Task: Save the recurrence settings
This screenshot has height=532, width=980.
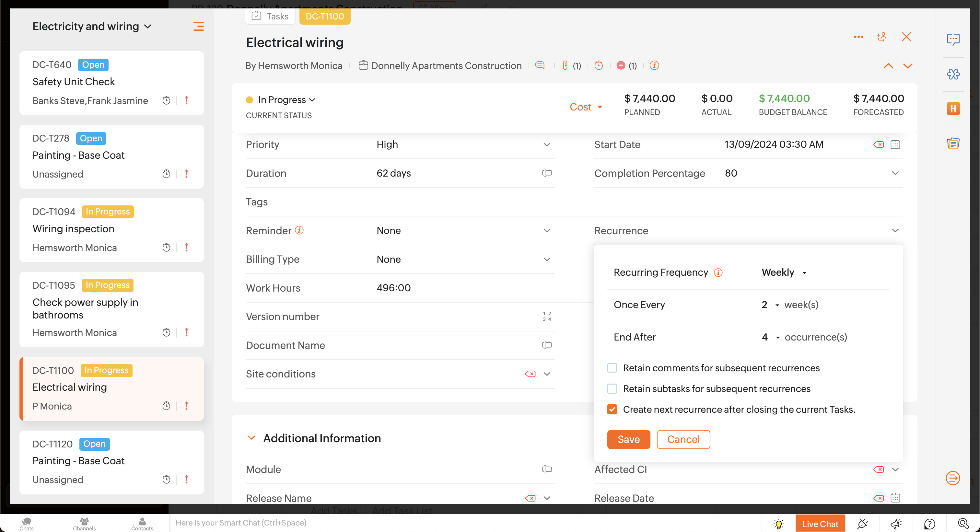Action: click(x=628, y=439)
